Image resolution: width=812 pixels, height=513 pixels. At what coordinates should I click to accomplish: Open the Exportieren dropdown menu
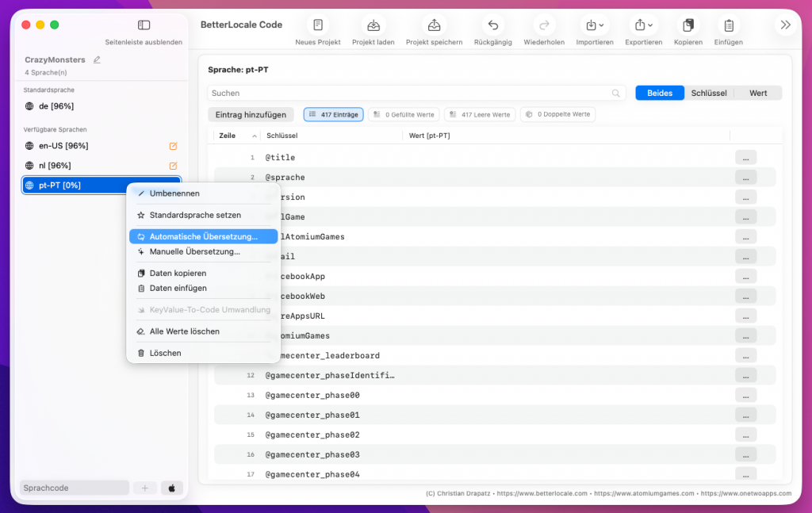click(642, 25)
